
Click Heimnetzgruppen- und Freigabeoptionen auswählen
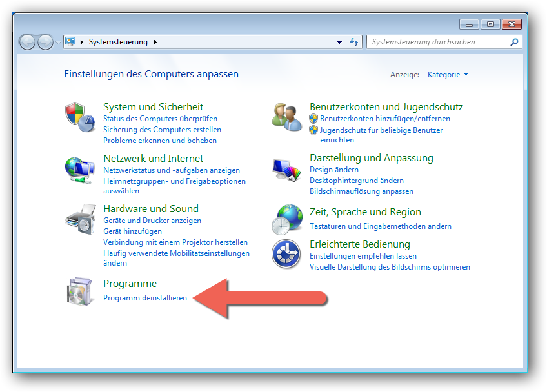coord(174,186)
